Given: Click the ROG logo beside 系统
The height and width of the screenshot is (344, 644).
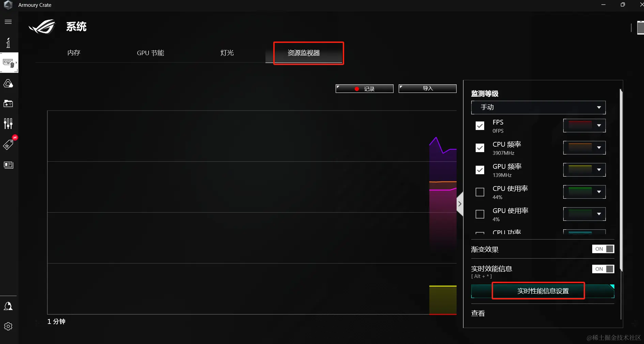Looking at the screenshot, I should [x=42, y=27].
